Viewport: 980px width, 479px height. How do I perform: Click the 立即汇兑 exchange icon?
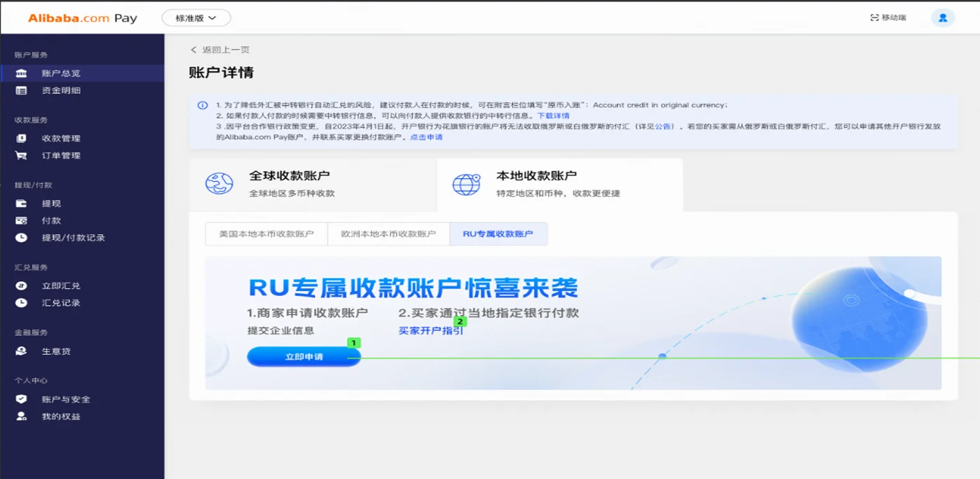[22, 286]
